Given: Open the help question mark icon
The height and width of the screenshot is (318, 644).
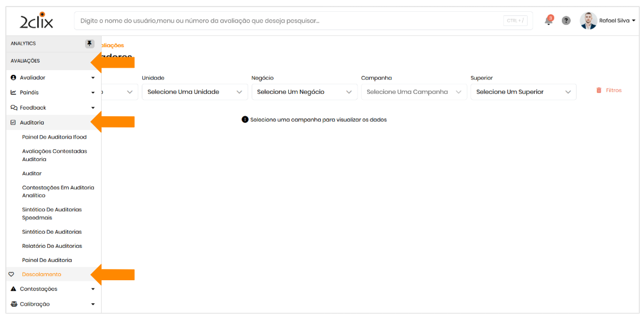Looking at the screenshot, I should point(566,21).
